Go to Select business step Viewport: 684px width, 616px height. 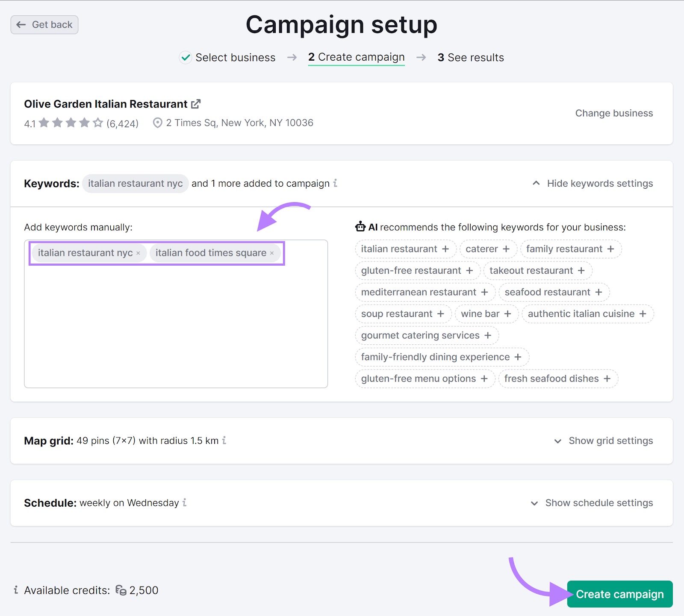[x=227, y=57]
